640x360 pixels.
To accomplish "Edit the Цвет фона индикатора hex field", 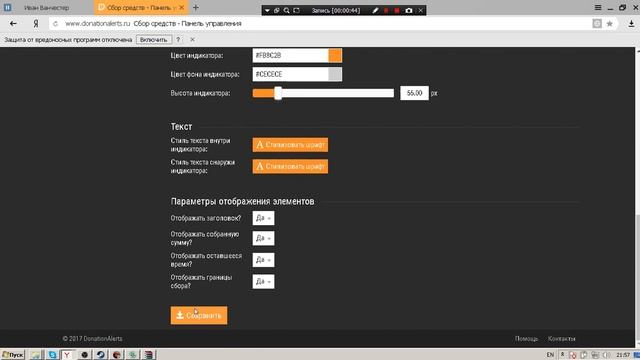I will 290,74.
